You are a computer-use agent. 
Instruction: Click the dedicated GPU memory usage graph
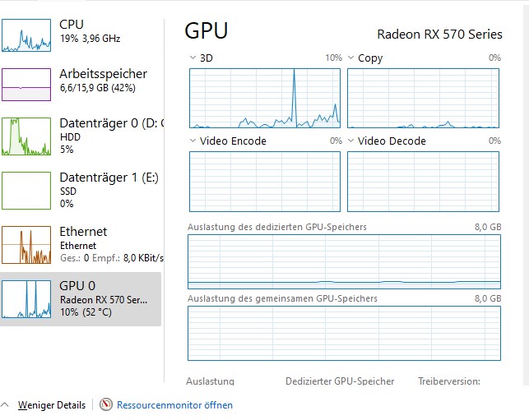pyautogui.click(x=344, y=262)
